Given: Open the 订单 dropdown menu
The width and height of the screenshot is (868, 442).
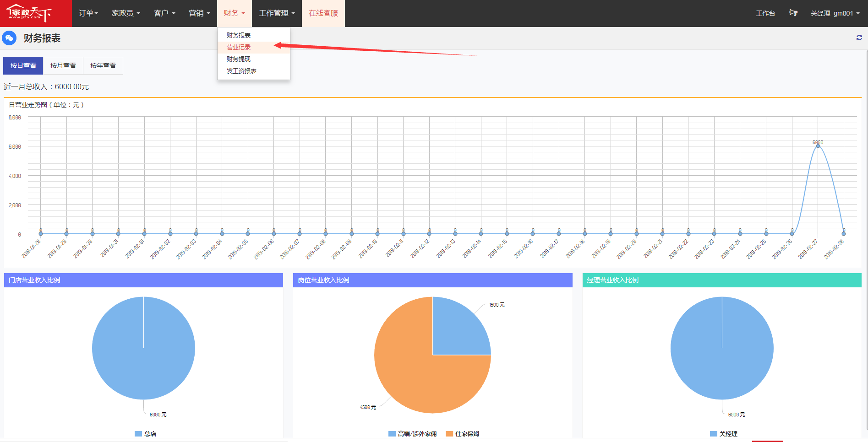Looking at the screenshot, I should coord(88,13).
